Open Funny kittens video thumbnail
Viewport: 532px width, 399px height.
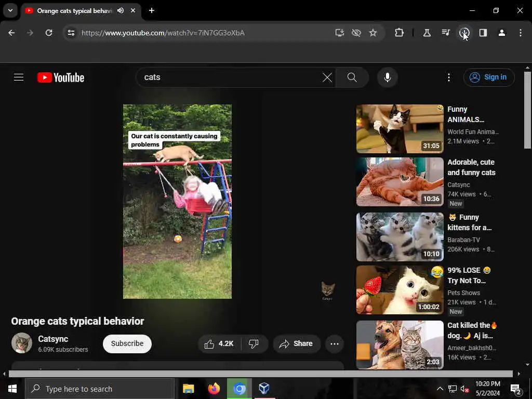point(400,237)
